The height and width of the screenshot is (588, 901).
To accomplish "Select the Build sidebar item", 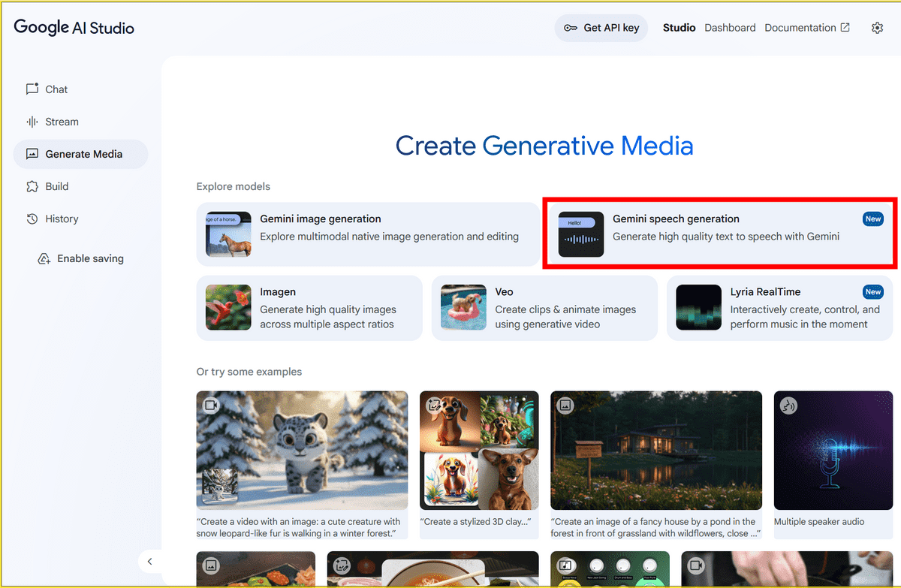I will click(x=56, y=186).
